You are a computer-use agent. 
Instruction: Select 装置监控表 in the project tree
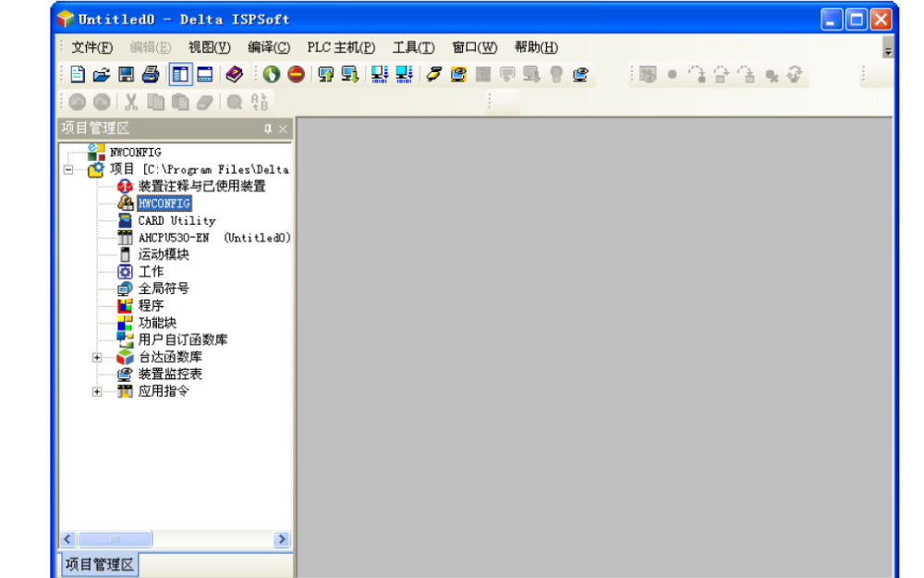pyautogui.click(x=170, y=374)
